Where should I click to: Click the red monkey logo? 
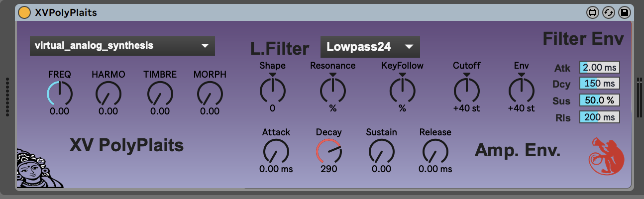(x=603, y=156)
